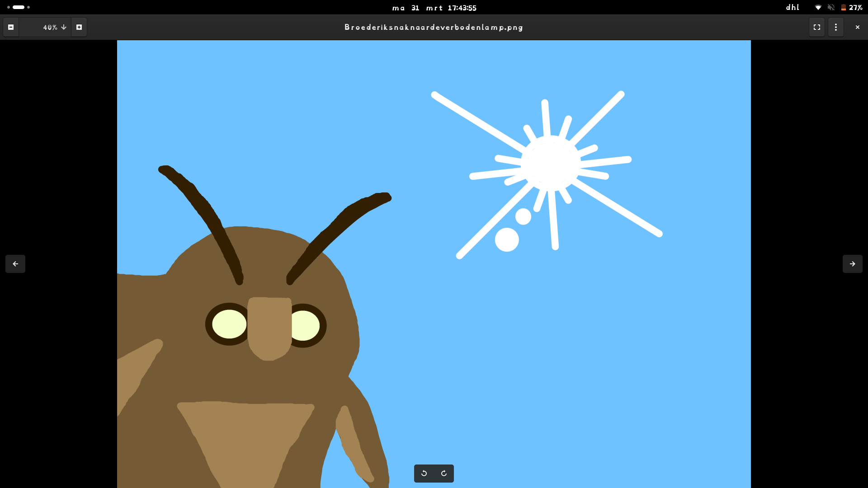Expand the zoom level dropdown arrow
868x488 pixels.
[x=64, y=27]
